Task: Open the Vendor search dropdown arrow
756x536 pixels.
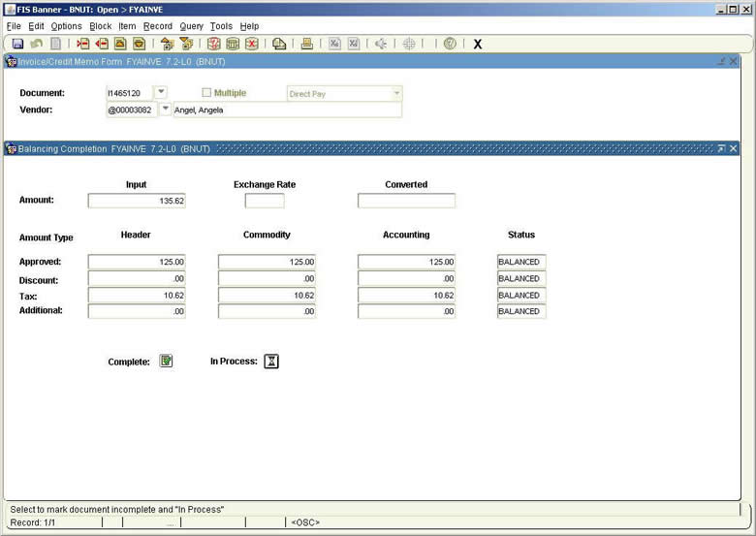Action: 165,109
